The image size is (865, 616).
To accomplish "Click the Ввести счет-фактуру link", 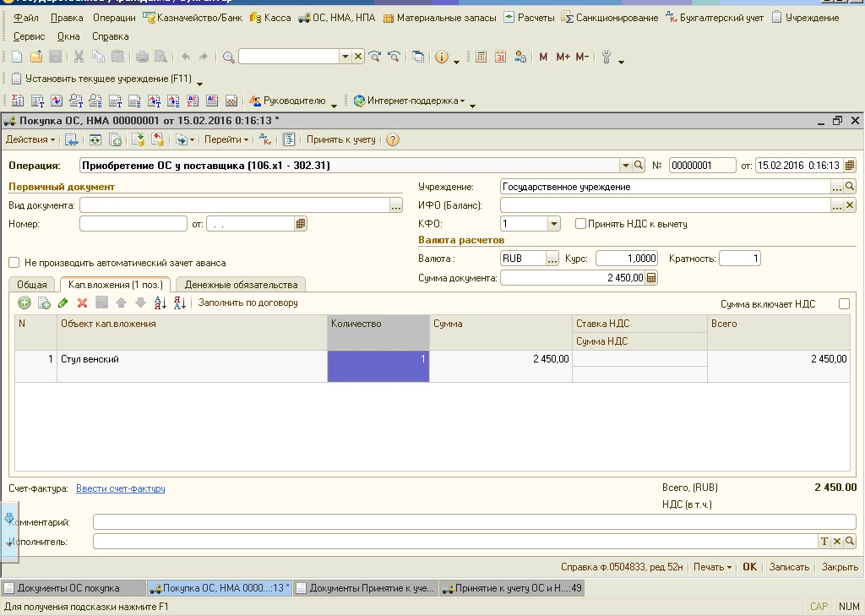I will coord(120,488).
